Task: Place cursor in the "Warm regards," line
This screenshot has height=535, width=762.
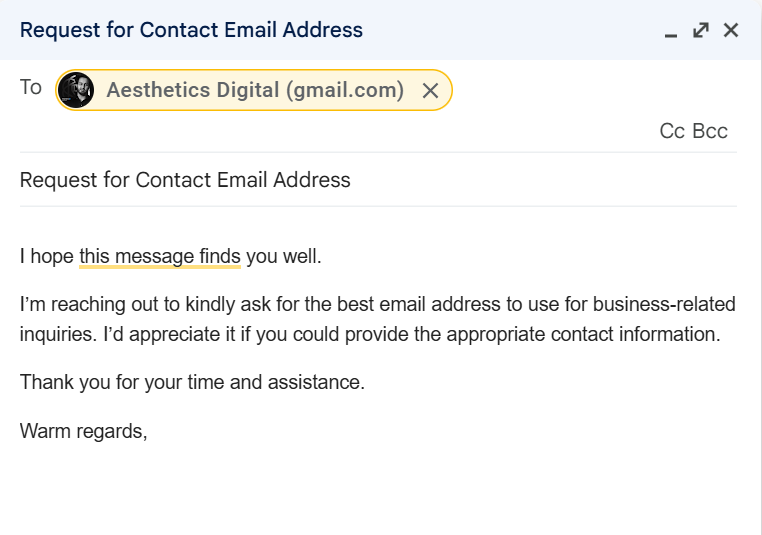Action: pyautogui.click(x=84, y=431)
